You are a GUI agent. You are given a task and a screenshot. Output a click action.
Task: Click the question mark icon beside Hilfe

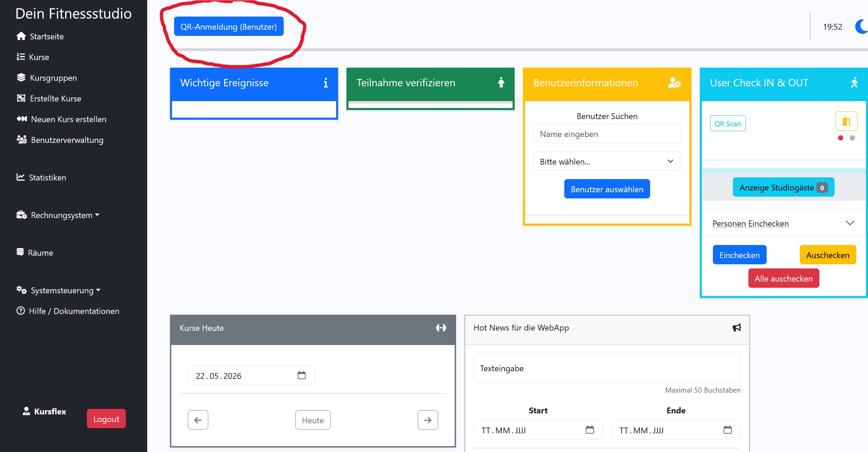tap(21, 311)
